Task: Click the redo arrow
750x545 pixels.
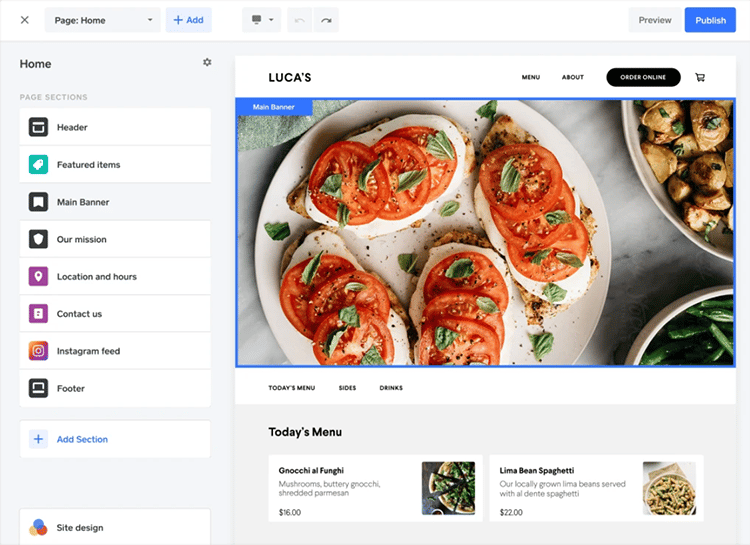Action: pos(325,20)
